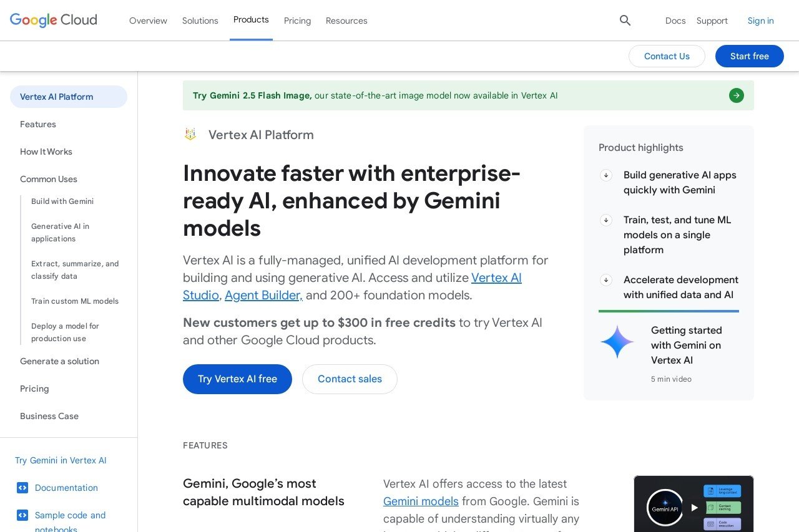Select Common Uses in the sidebar

[49, 179]
